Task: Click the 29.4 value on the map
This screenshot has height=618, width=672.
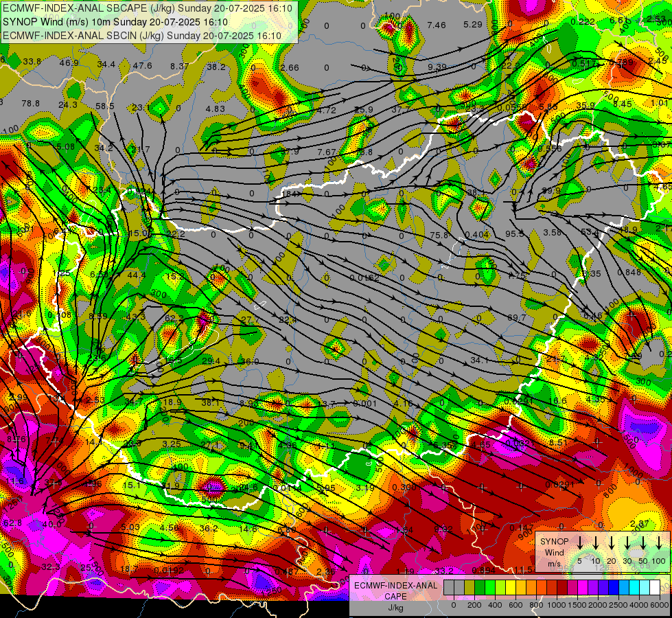Action: (x=211, y=361)
